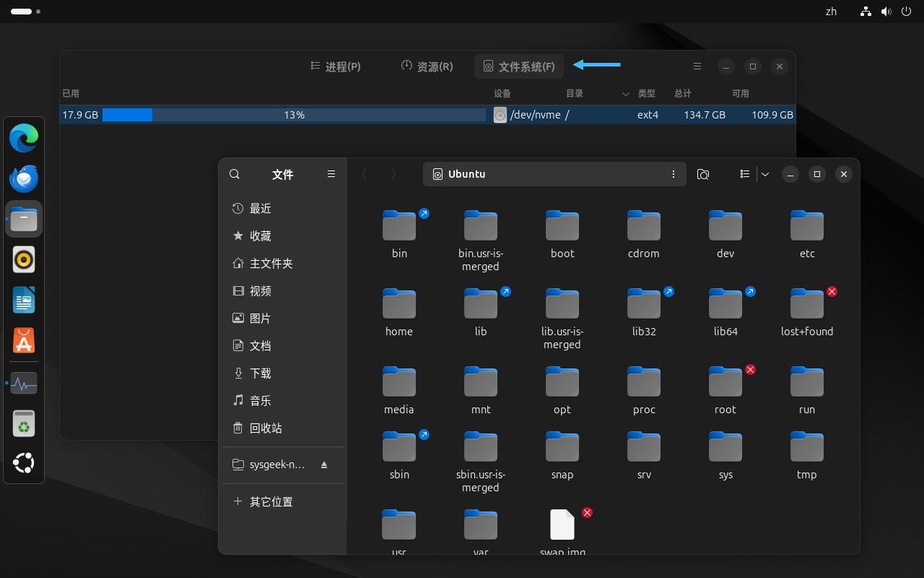Open the System Monitor options menu icon

697,66
